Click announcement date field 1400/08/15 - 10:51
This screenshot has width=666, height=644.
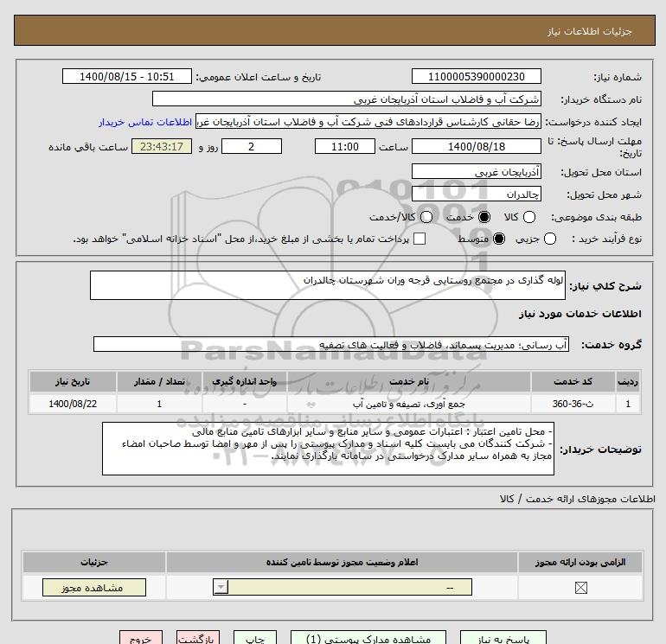(x=126, y=76)
